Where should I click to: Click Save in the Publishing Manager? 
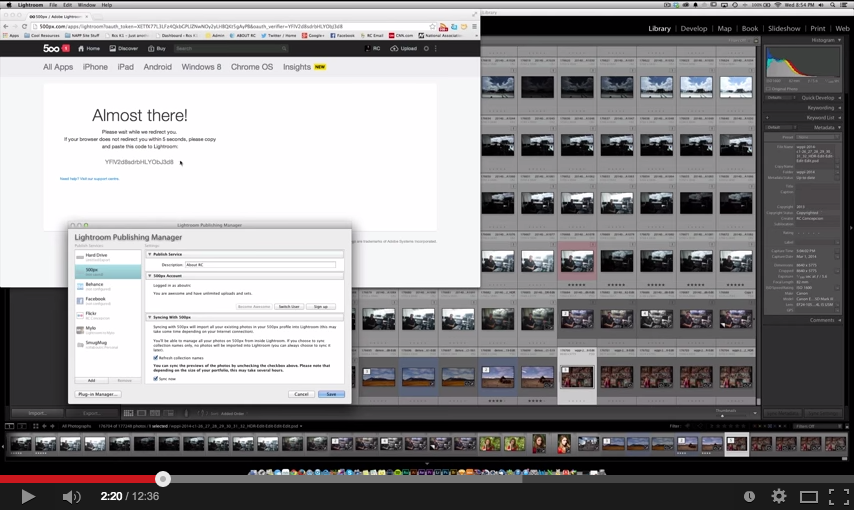[x=331, y=394]
